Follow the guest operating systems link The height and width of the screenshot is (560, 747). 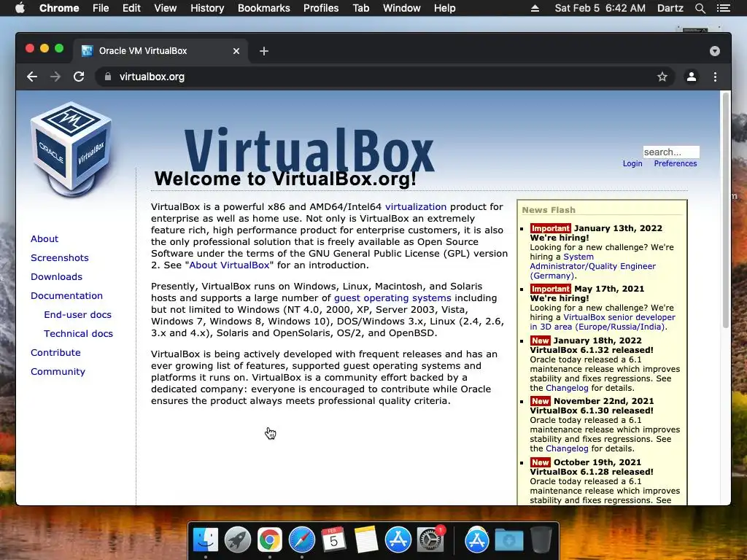(392, 297)
